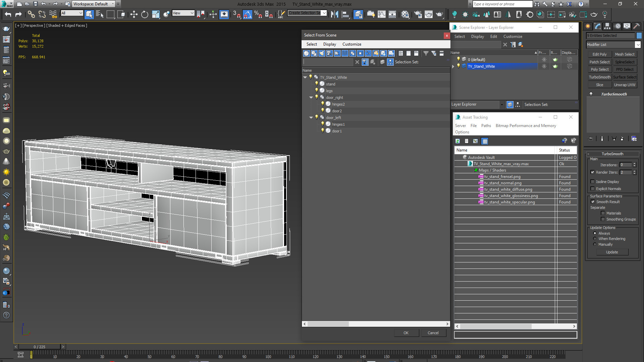Viewport: 644px width, 362px height.
Task: Uncheck Smooth Result checkbox
Action: (x=593, y=202)
